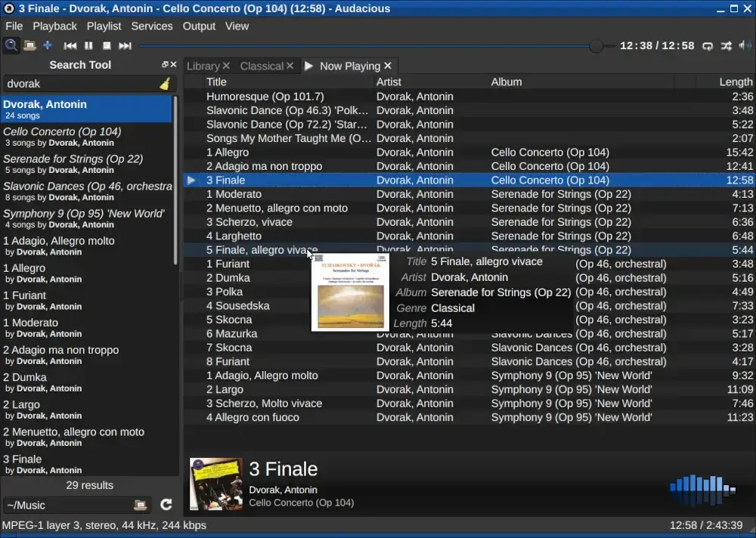Refresh the music library
The image size is (756, 538).
(166, 505)
